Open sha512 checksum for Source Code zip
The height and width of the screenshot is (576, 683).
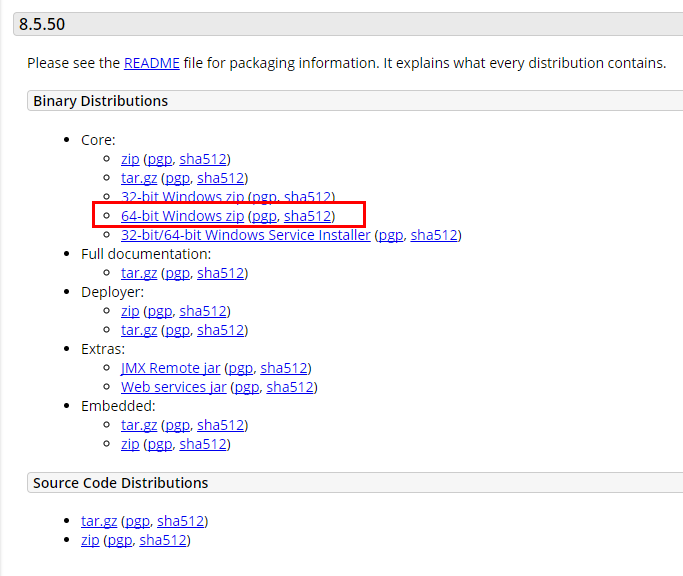click(163, 540)
